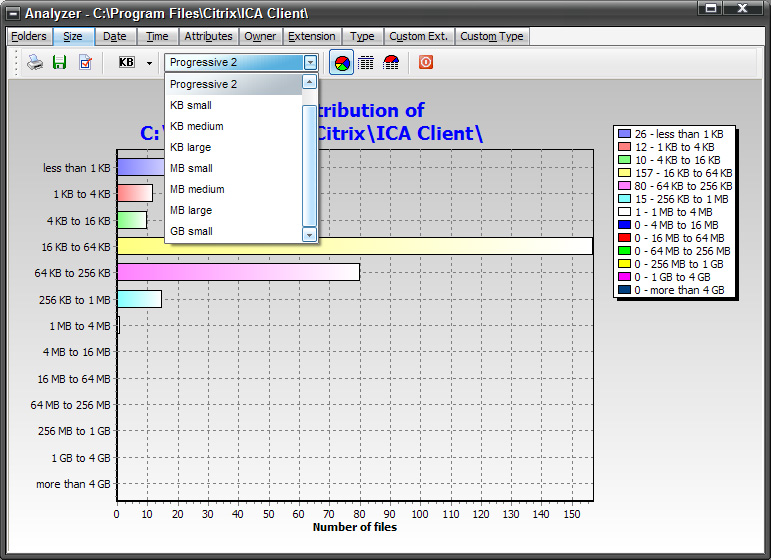Image resolution: width=771 pixels, height=560 pixels.
Task: Click the Print icon in toolbar
Action: pyautogui.click(x=35, y=62)
